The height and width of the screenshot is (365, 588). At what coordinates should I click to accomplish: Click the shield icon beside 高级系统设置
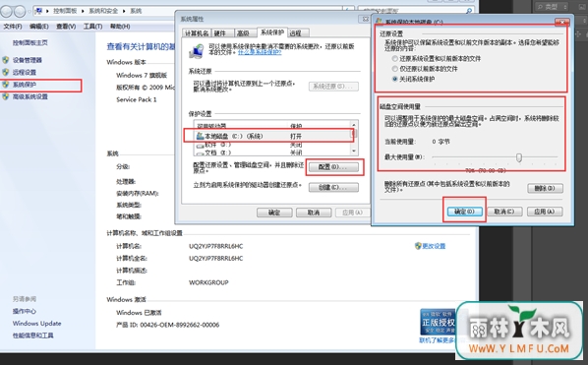pos(6,96)
